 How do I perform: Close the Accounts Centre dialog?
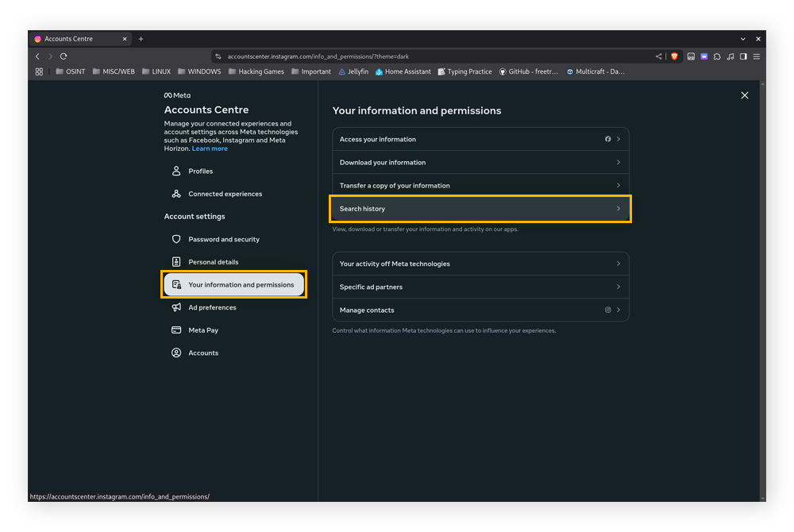click(x=745, y=95)
